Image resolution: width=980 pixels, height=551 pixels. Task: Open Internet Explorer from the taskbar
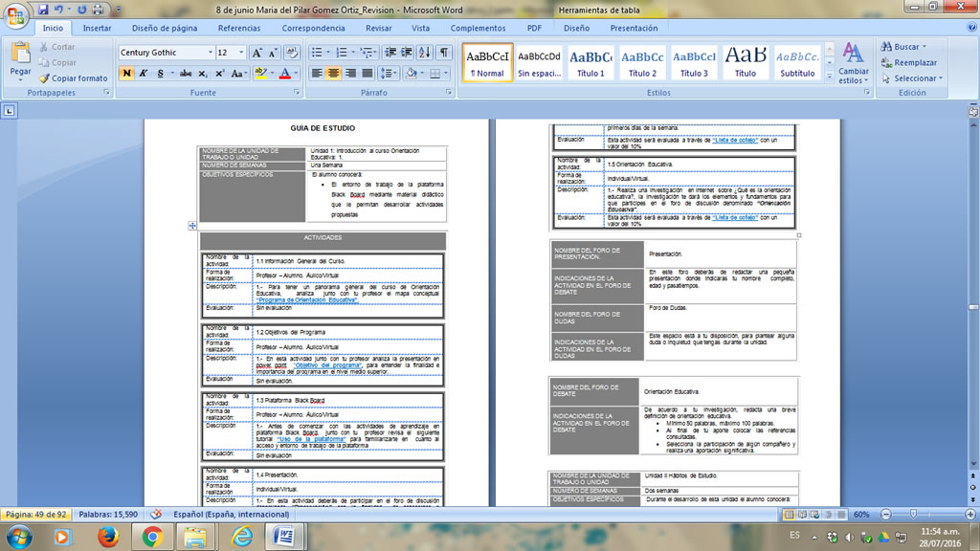[241, 537]
